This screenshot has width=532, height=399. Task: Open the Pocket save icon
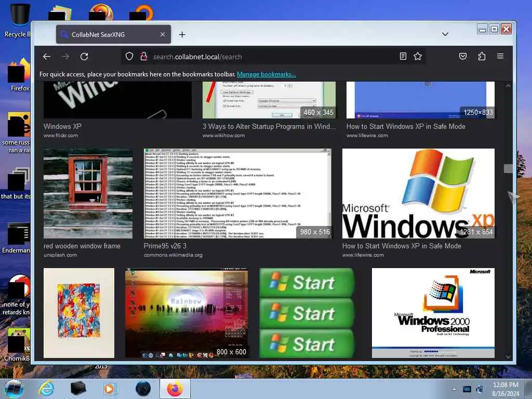(x=463, y=56)
